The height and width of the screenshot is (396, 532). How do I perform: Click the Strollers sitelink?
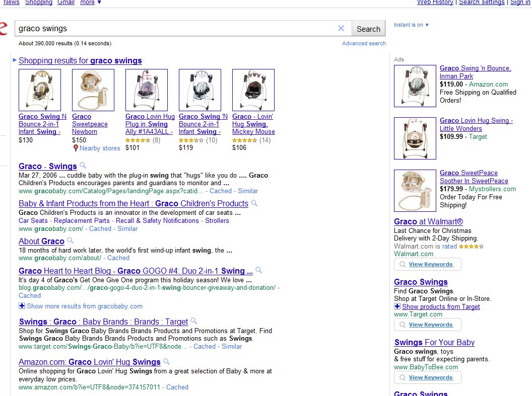[x=217, y=220]
